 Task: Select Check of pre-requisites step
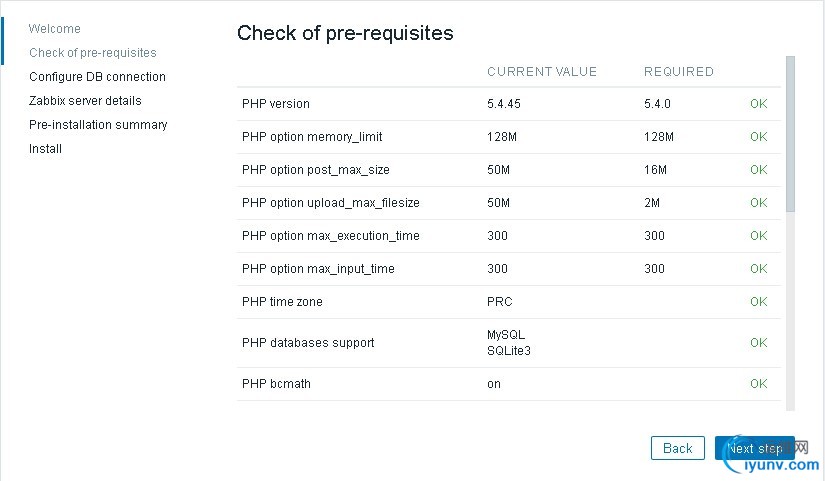pyautogui.click(x=93, y=53)
